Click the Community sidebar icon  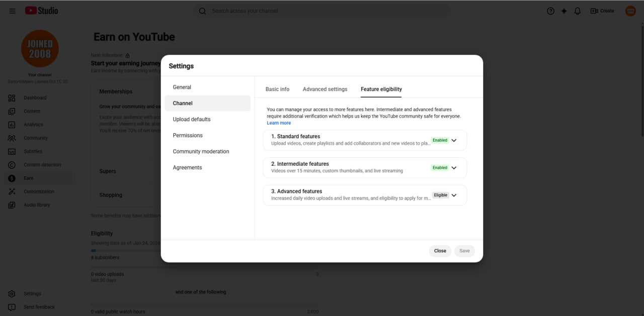12,138
